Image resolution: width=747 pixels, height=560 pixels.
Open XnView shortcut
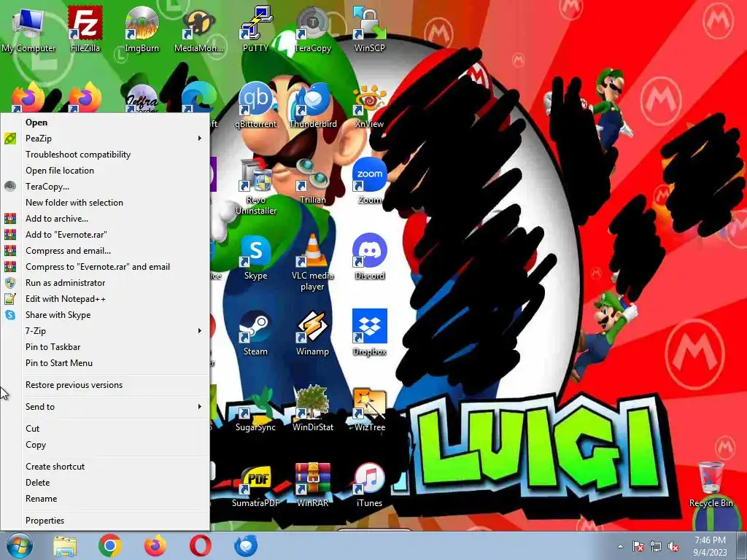coord(370,105)
